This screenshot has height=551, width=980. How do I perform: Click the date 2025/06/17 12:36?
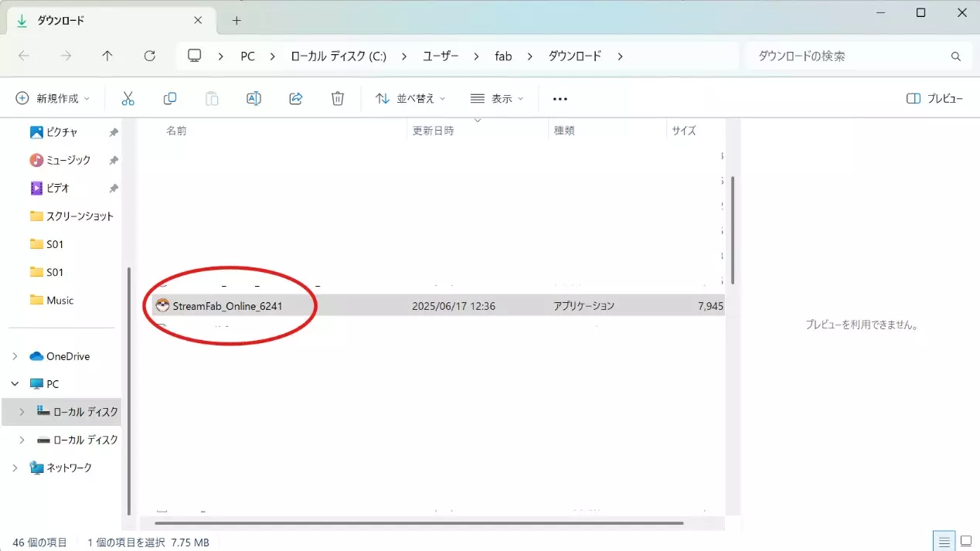(454, 306)
